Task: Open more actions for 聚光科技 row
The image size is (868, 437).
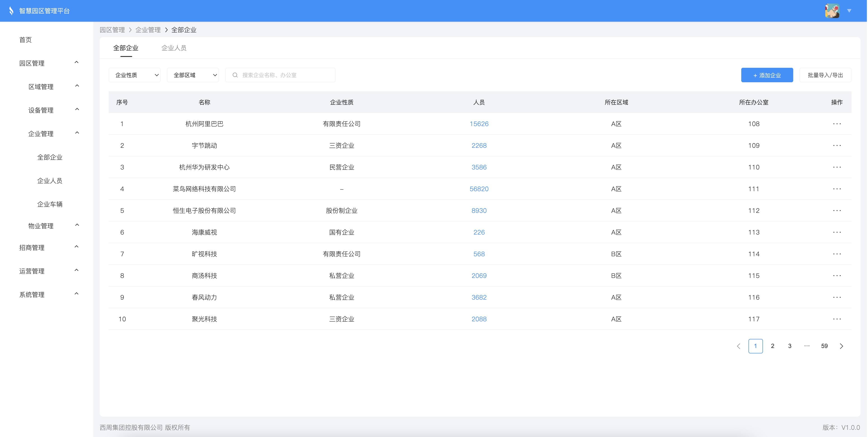Action: (x=837, y=319)
